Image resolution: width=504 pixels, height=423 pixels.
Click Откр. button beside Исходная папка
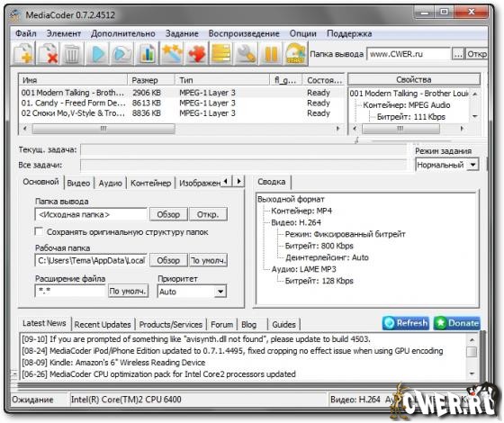pos(208,214)
